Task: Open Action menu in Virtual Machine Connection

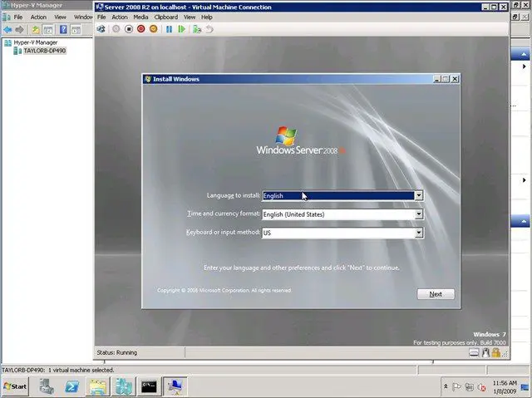Action: 120,17
